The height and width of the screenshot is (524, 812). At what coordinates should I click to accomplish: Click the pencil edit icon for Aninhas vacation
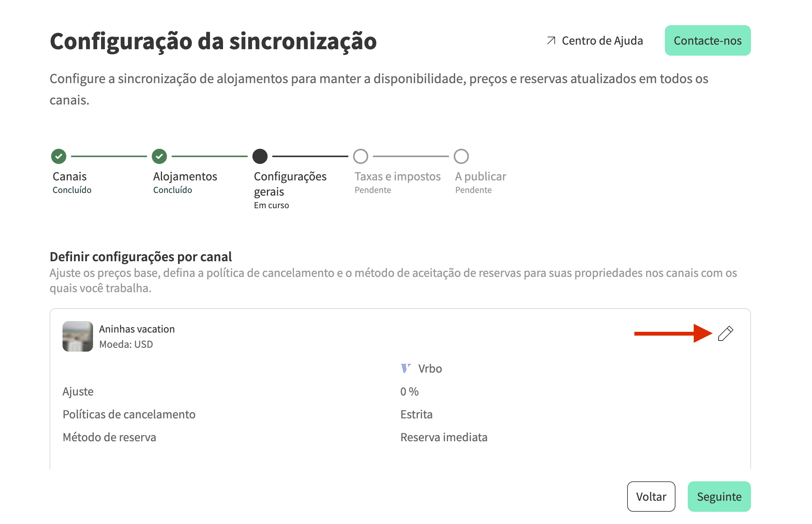(725, 333)
